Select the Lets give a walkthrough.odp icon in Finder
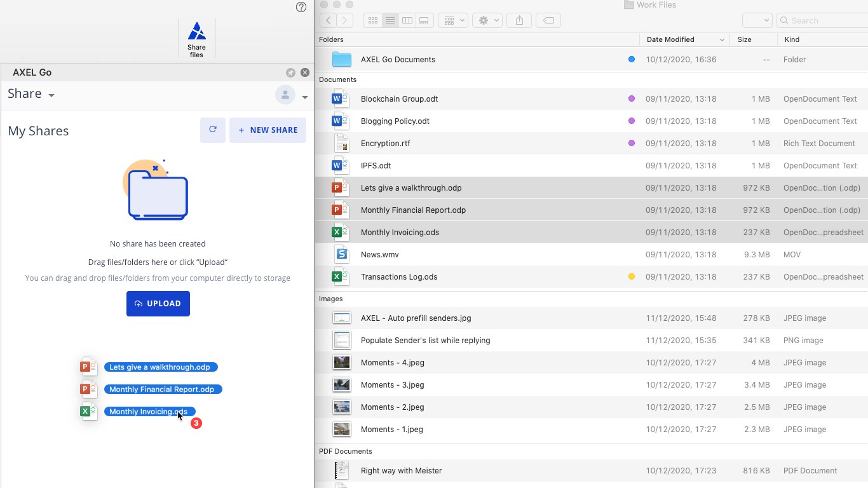The image size is (868, 488). click(x=341, y=187)
